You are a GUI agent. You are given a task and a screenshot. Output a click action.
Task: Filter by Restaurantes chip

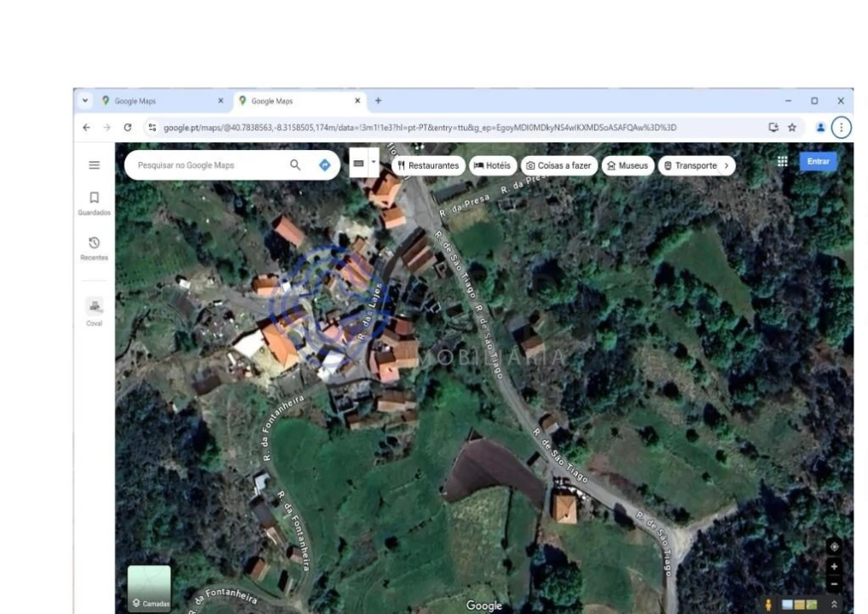pyautogui.click(x=428, y=165)
